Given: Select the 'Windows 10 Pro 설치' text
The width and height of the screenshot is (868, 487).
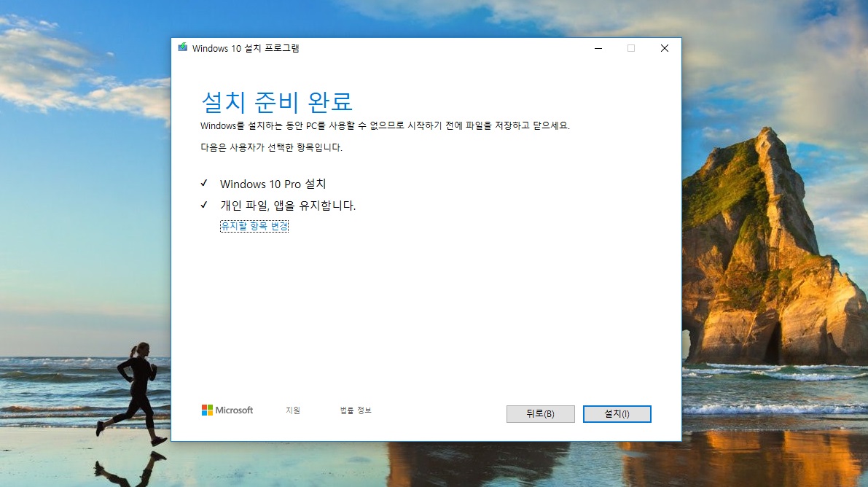Looking at the screenshot, I should coord(273,184).
